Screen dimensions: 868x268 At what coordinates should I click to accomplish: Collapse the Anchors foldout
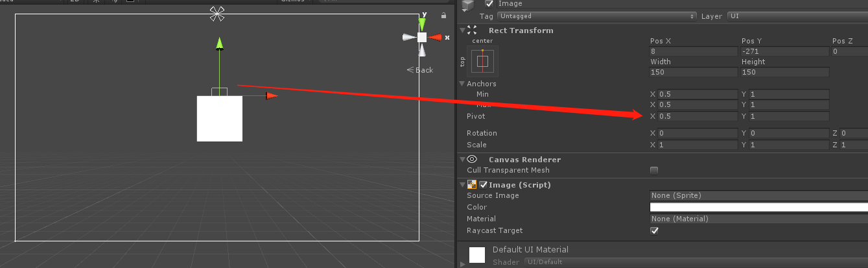[x=462, y=84]
